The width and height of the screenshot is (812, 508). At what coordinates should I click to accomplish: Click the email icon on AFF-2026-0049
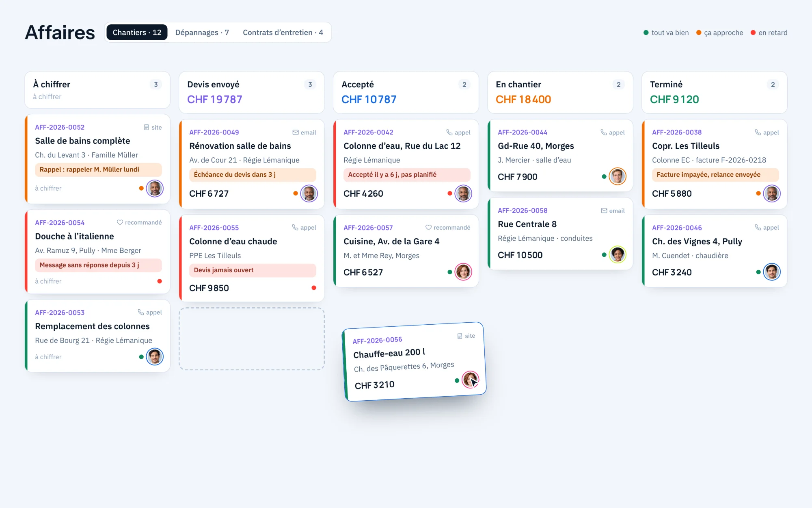click(x=296, y=132)
